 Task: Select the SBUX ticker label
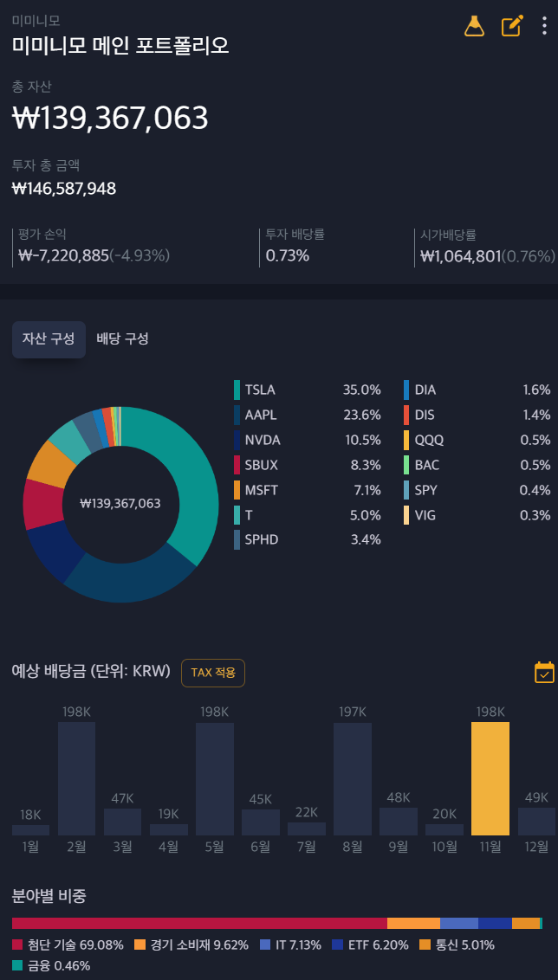262,465
